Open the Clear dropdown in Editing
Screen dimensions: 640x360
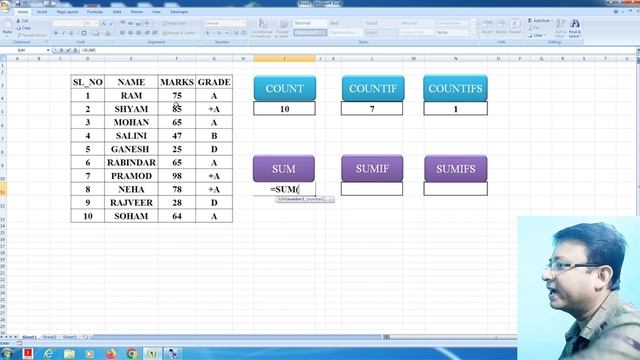(537, 36)
